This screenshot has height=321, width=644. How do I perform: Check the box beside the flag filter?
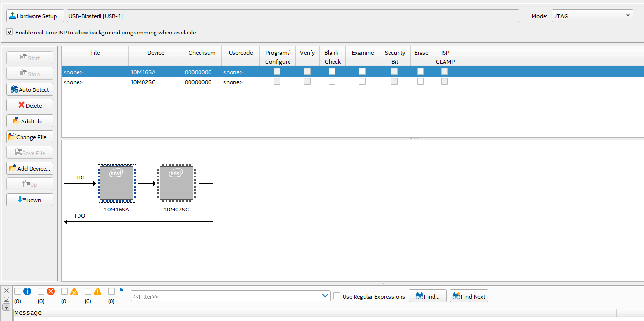pyautogui.click(x=111, y=291)
